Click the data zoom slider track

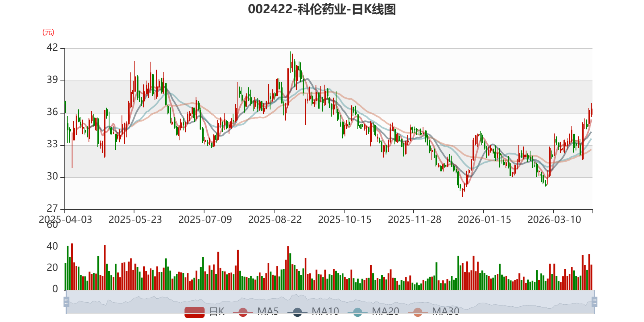[x=330, y=302]
